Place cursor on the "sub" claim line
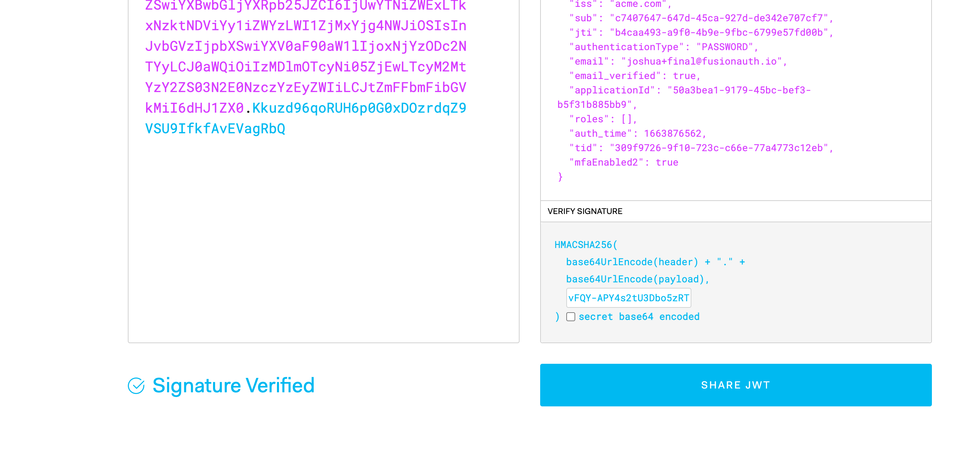Screen dimensions: 980x461 click(701, 18)
